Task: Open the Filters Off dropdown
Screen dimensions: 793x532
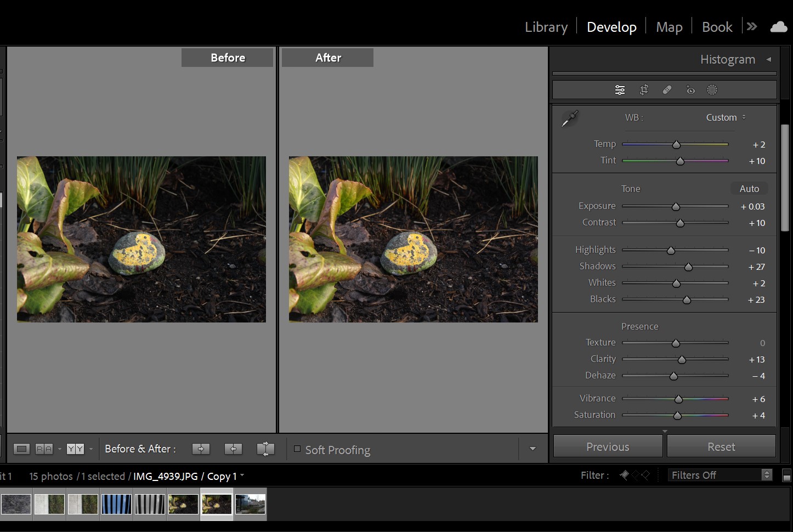Action: point(720,475)
